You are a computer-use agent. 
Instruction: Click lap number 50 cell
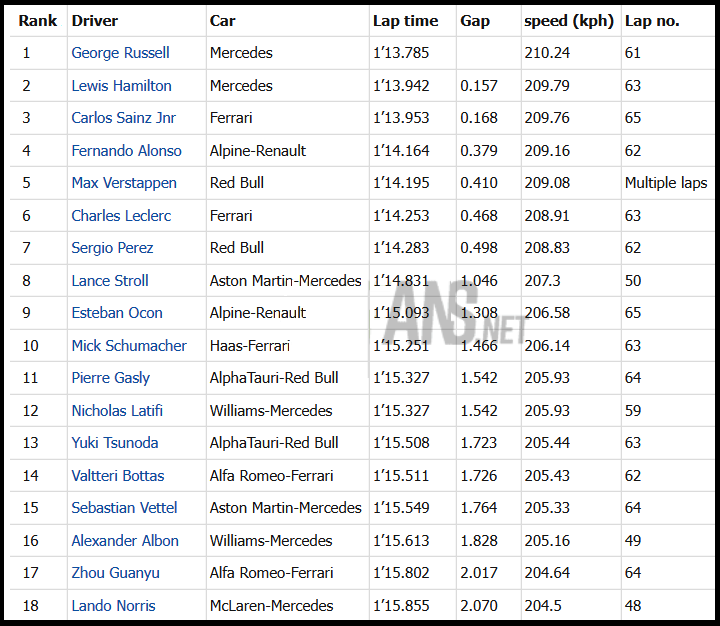633,281
